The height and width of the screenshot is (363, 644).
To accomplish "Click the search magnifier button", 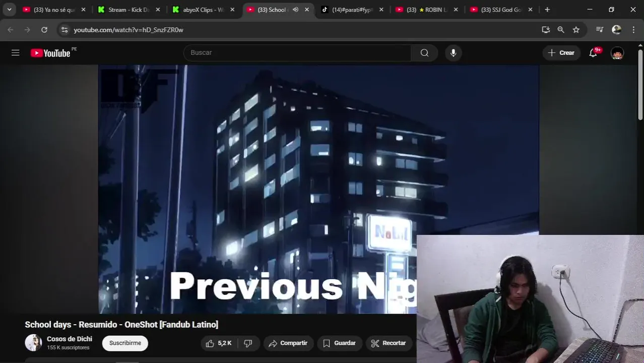I will point(424,53).
